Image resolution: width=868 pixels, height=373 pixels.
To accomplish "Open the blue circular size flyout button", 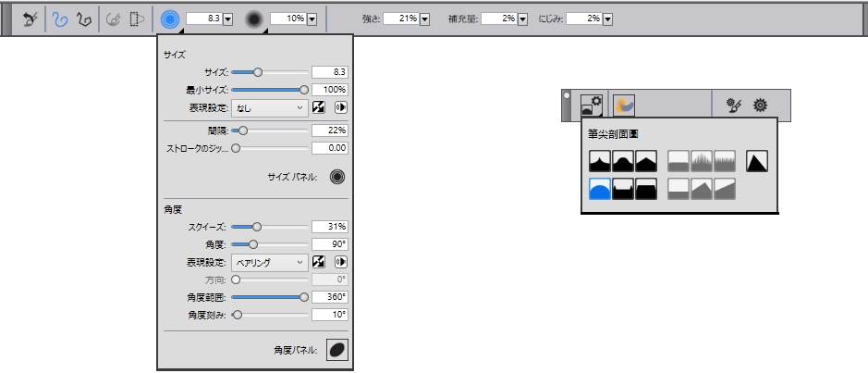I will click(170, 19).
